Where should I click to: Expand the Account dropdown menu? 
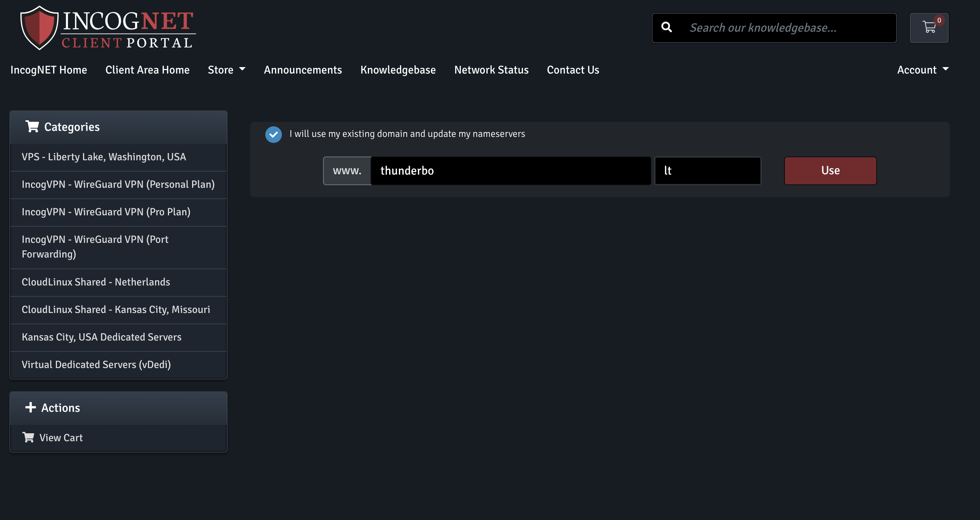click(923, 70)
